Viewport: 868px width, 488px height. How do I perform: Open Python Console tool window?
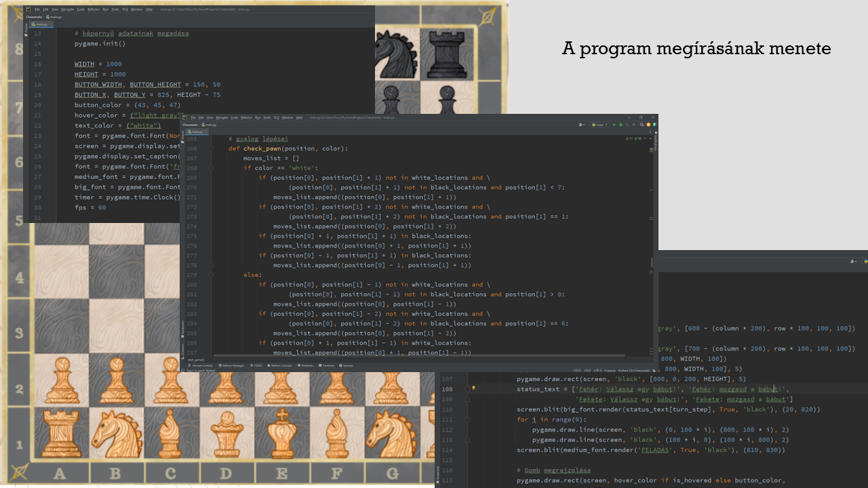click(279, 365)
